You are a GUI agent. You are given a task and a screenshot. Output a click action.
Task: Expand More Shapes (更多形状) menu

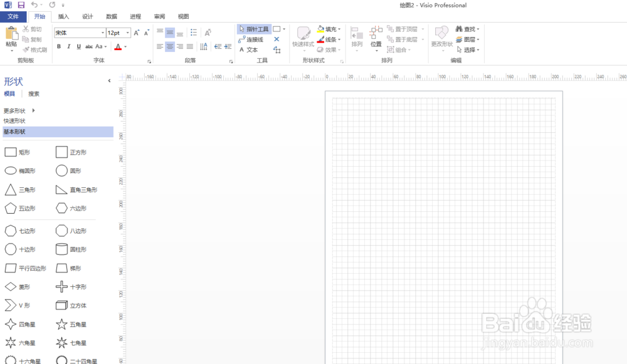click(x=19, y=111)
